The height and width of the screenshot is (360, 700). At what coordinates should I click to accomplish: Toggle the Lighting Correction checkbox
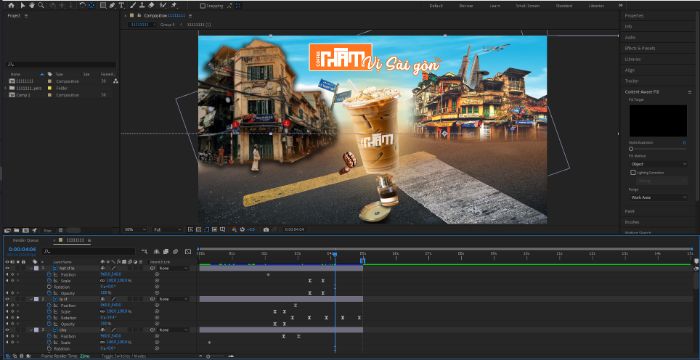tap(633, 172)
